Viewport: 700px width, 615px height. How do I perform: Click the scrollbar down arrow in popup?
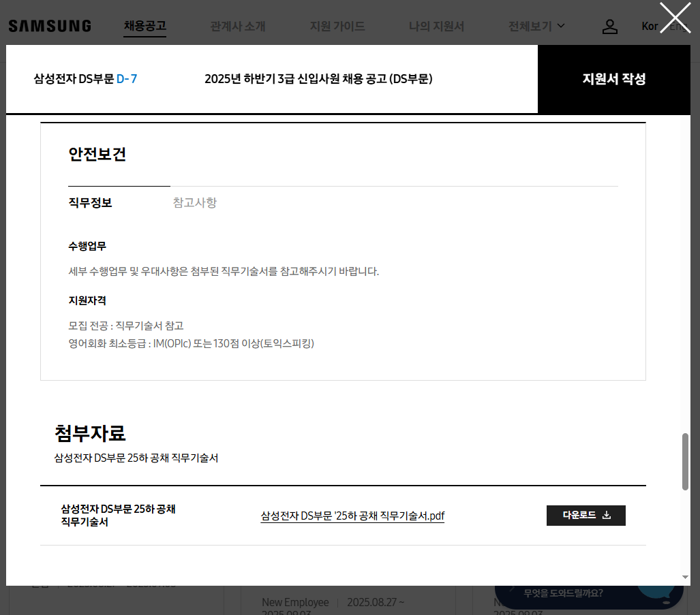click(x=685, y=578)
